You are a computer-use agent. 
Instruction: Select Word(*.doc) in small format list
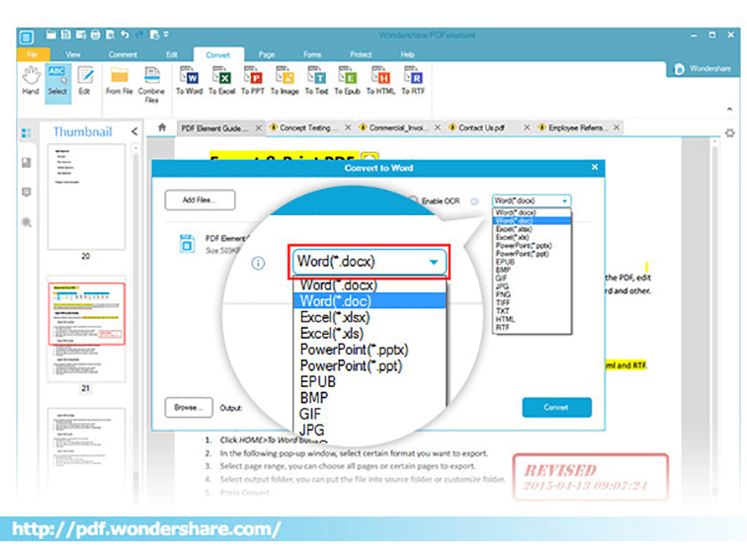tap(532, 221)
